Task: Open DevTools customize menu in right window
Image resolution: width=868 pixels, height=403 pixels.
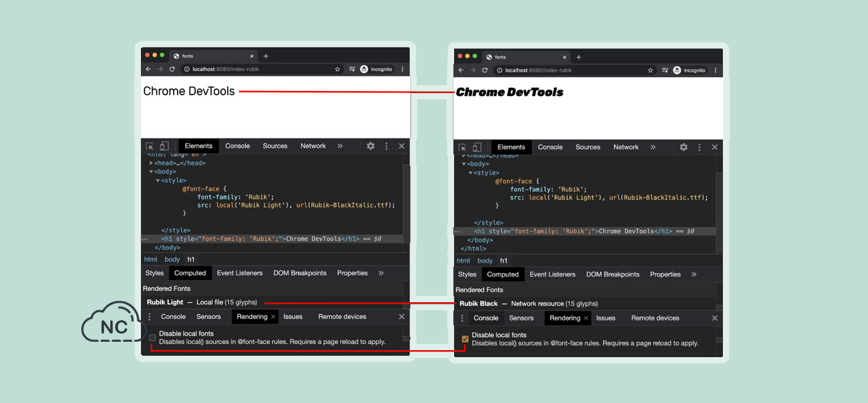Action: (699, 147)
